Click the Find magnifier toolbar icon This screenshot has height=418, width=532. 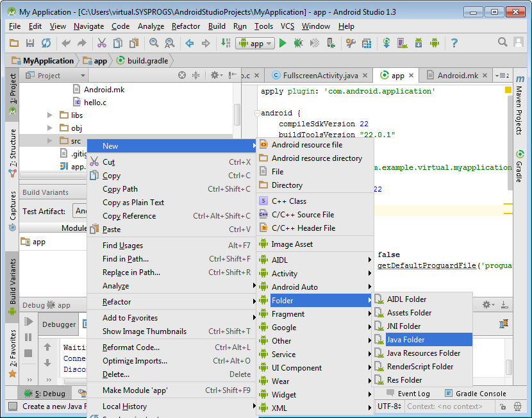pos(154,43)
